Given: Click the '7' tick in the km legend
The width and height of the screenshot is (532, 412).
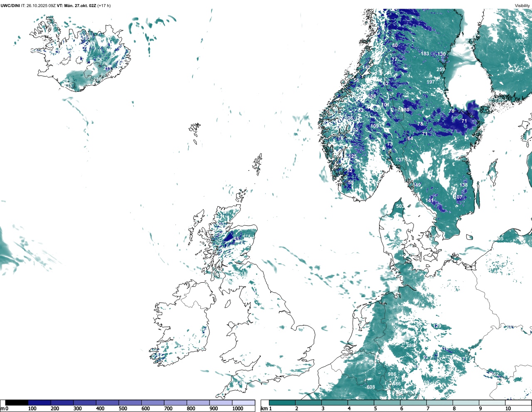Looking at the screenshot, I should [x=428, y=409].
